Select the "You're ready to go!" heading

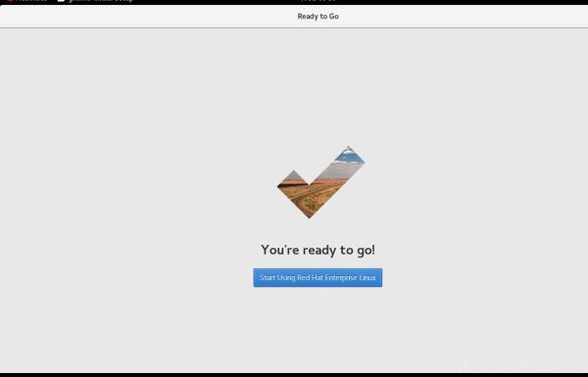click(x=318, y=250)
